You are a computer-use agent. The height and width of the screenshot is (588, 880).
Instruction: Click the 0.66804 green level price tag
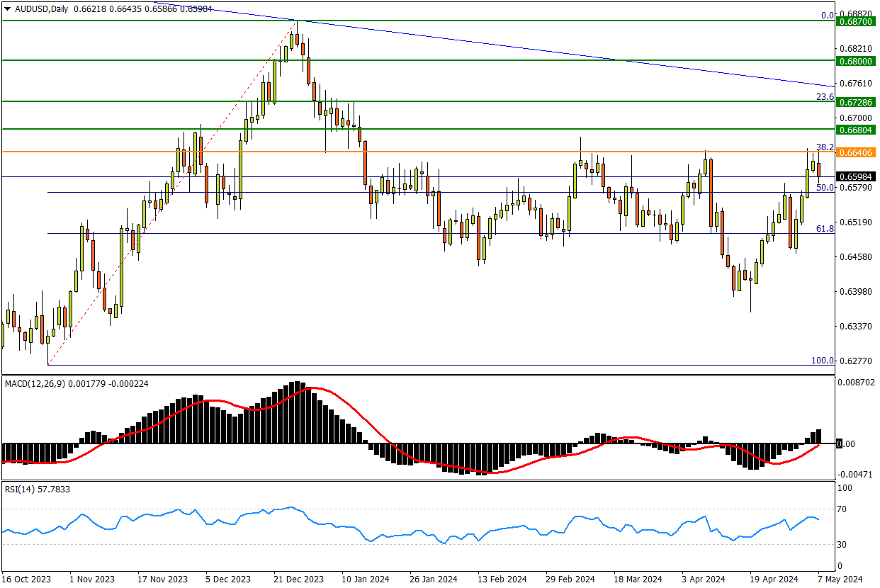(x=856, y=130)
